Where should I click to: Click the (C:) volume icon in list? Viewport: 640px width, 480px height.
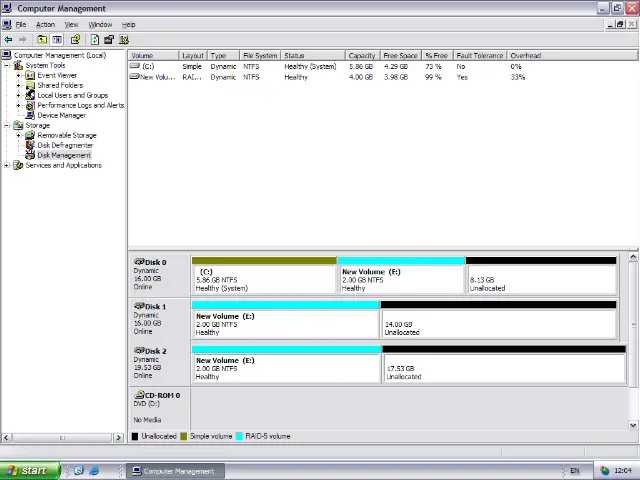pos(135,66)
